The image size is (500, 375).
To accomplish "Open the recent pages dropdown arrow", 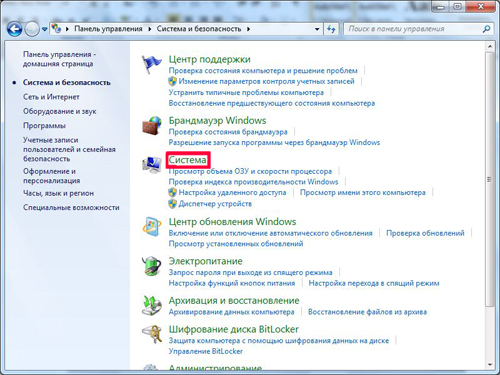I will pos(44,29).
